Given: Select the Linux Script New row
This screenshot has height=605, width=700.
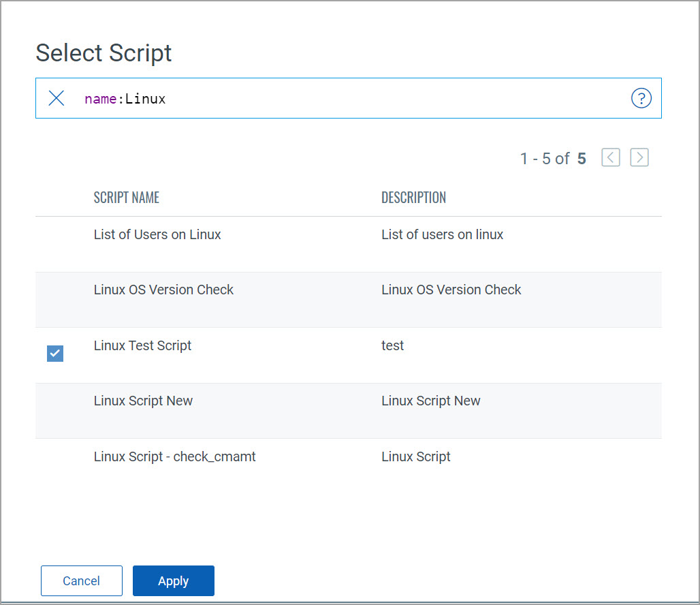Looking at the screenshot, I should pyautogui.click(x=143, y=401).
